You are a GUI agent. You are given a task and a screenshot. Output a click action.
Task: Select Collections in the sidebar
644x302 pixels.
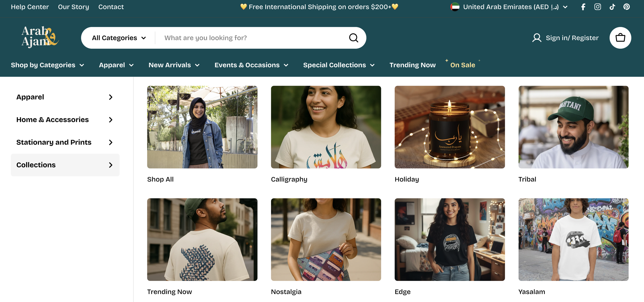[x=65, y=165]
